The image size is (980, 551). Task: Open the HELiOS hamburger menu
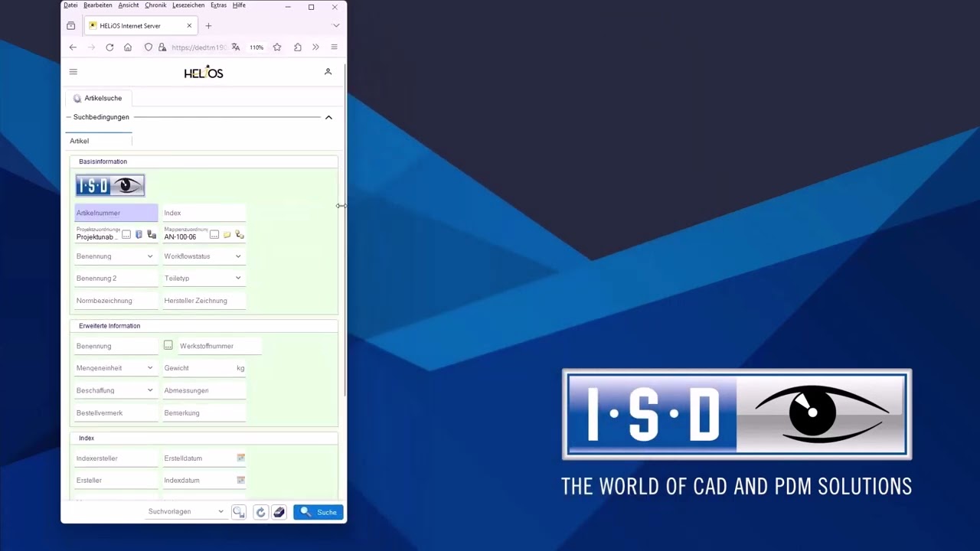(x=73, y=72)
